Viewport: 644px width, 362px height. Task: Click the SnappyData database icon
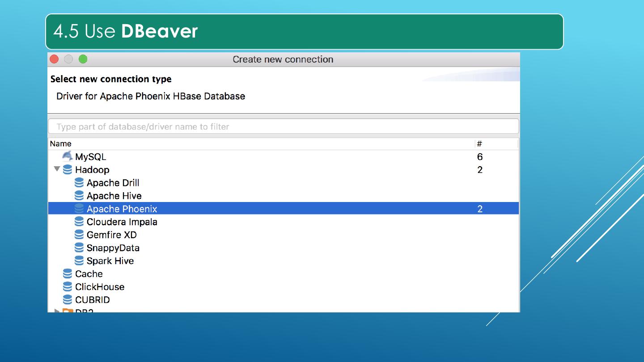[x=79, y=247]
